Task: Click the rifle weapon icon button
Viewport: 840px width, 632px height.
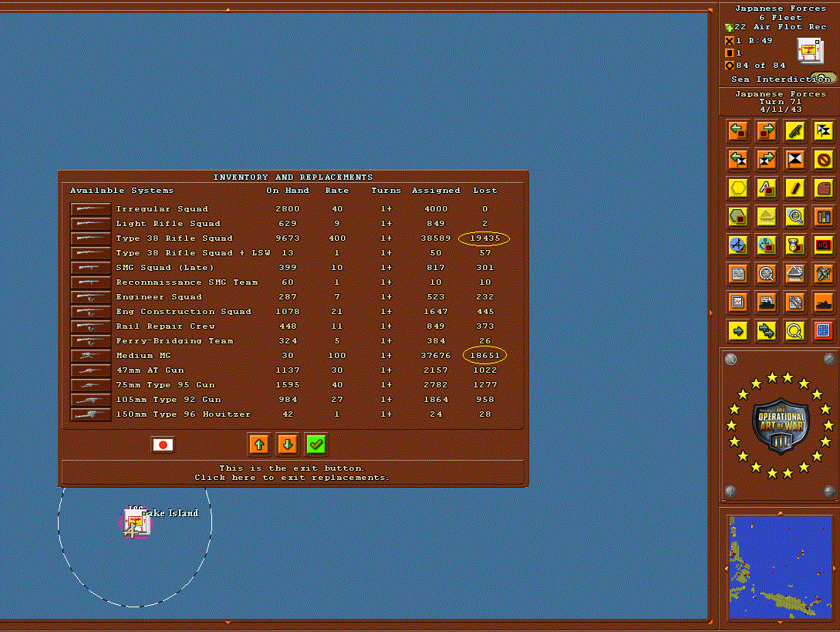Action: pos(795,130)
